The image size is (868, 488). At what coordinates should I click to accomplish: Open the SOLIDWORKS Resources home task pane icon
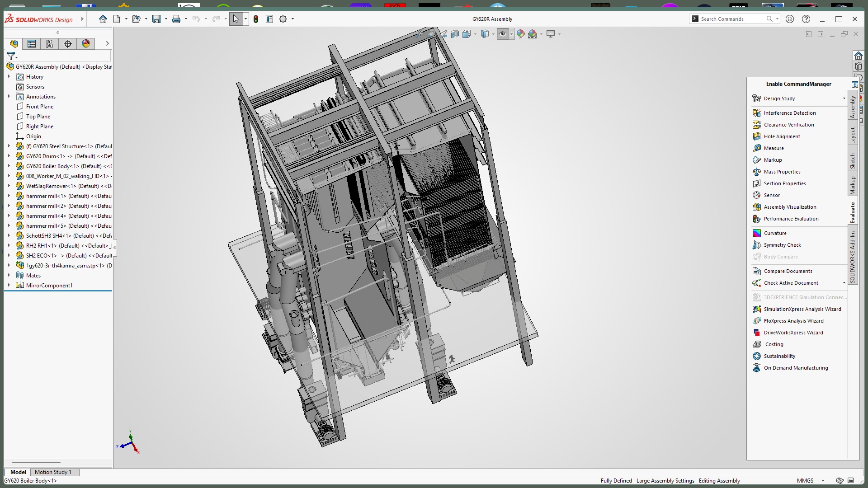(858, 56)
